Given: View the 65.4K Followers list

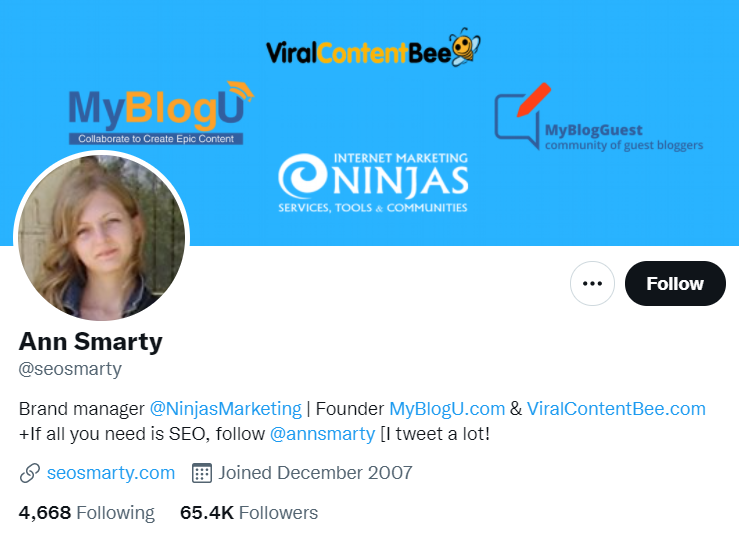Looking at the screenshot, I should 249,512.
